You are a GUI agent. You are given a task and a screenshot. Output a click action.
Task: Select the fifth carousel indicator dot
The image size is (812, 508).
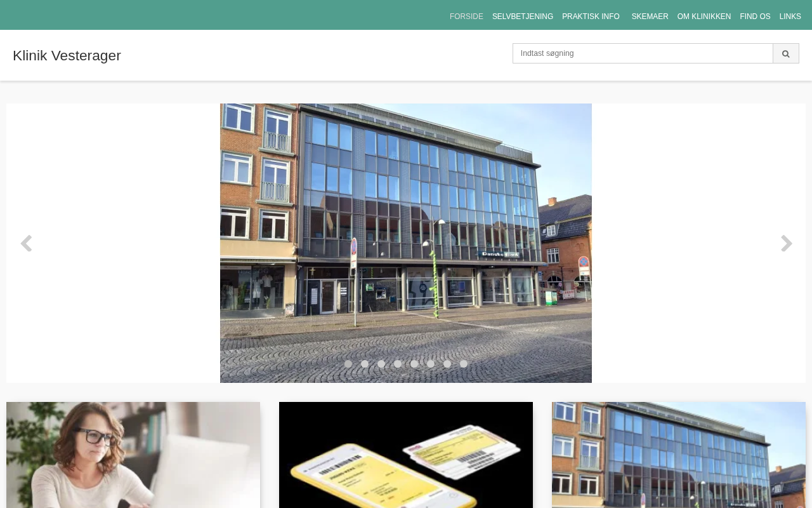(x=414, y=364)
